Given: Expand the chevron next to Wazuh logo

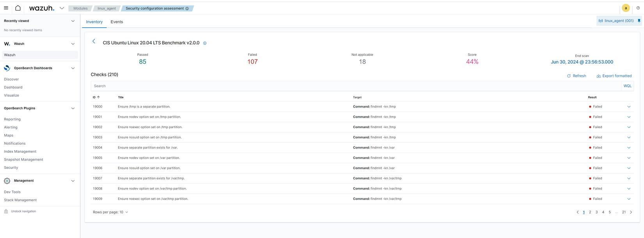Looking at the screenshot, I should click(62, 8).
